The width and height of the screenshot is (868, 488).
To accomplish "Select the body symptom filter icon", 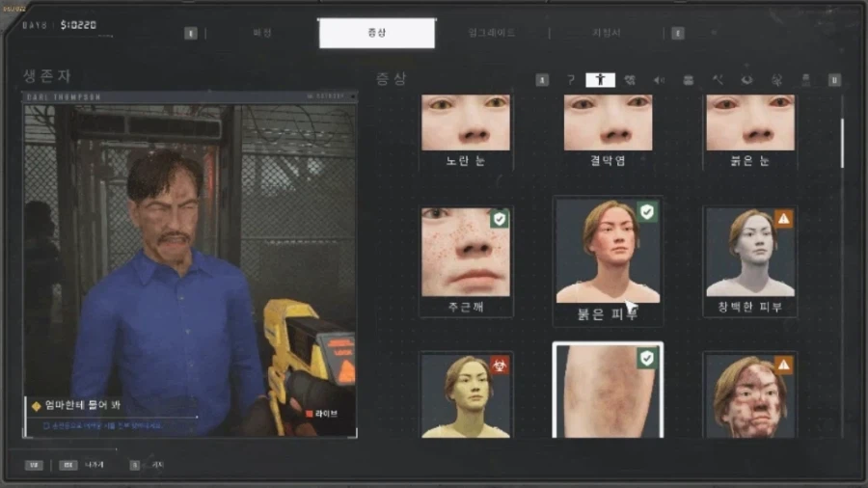I will 600,80.
